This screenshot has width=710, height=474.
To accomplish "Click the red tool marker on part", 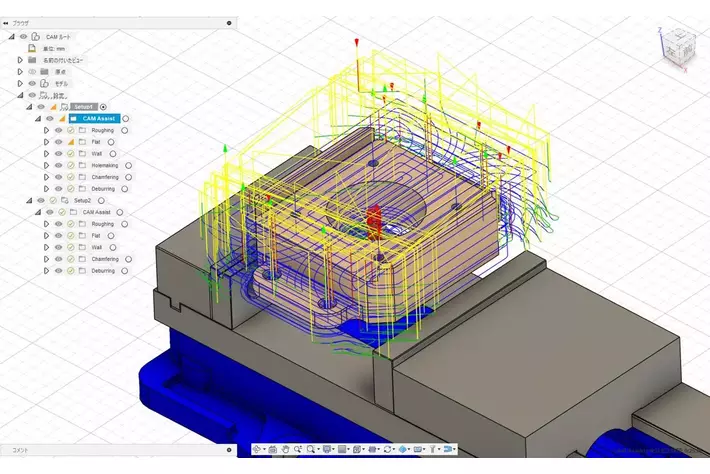I will (x=375, y=217).
